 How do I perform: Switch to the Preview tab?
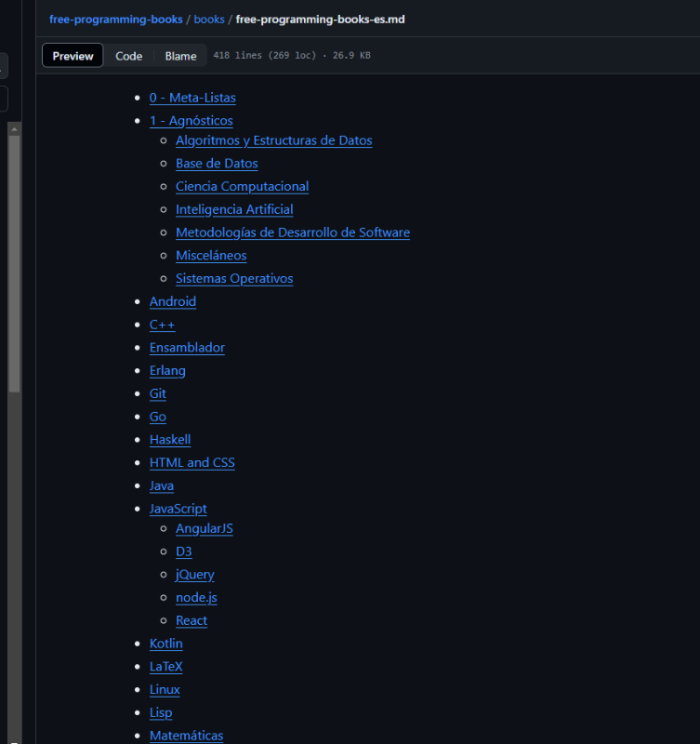pos(73,56)
